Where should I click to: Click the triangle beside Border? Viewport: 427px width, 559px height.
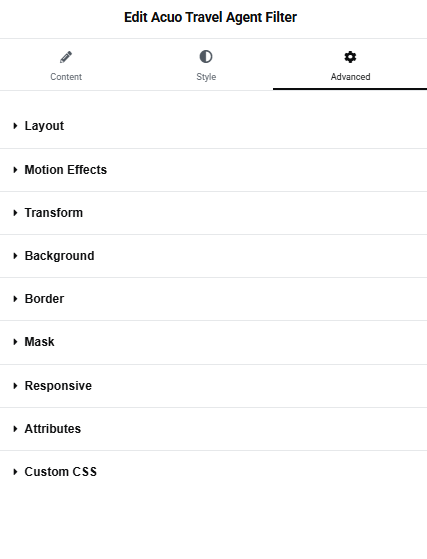click(15, 299)
